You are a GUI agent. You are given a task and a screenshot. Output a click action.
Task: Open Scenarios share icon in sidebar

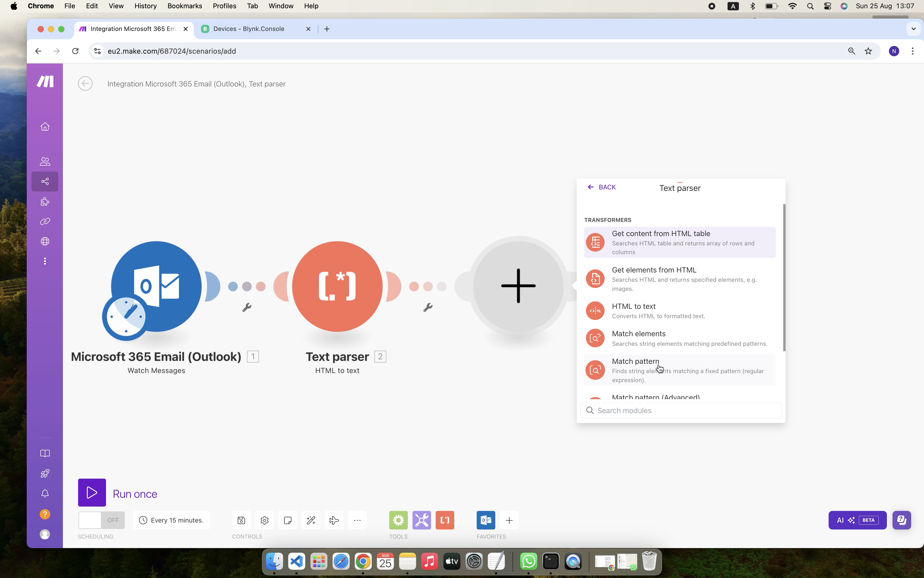click(45, 181)
